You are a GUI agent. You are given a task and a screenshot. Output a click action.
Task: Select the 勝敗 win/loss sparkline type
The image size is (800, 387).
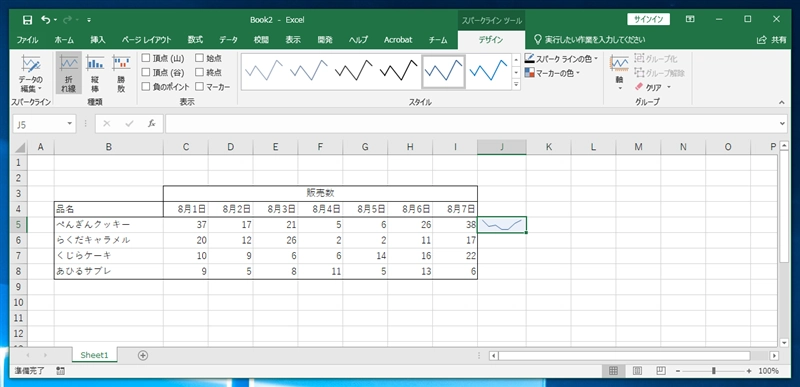pyautogui.click(x=121, y=74)
